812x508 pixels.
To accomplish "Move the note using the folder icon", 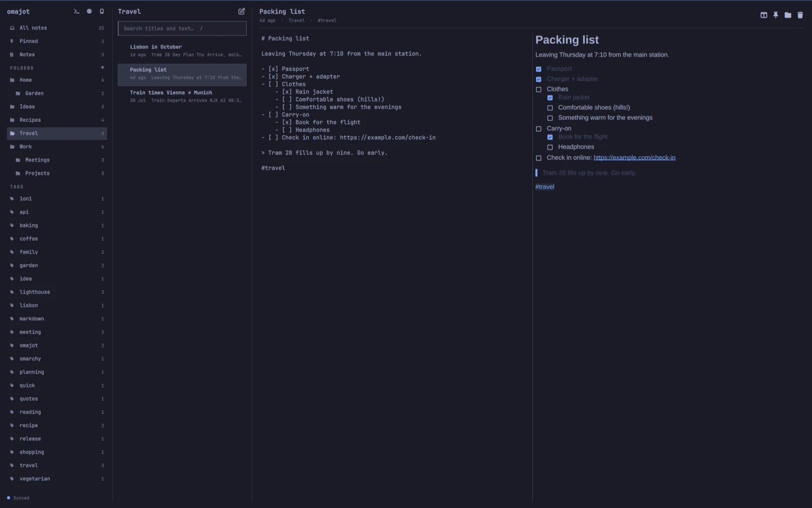I will click(x=788, y=15).
